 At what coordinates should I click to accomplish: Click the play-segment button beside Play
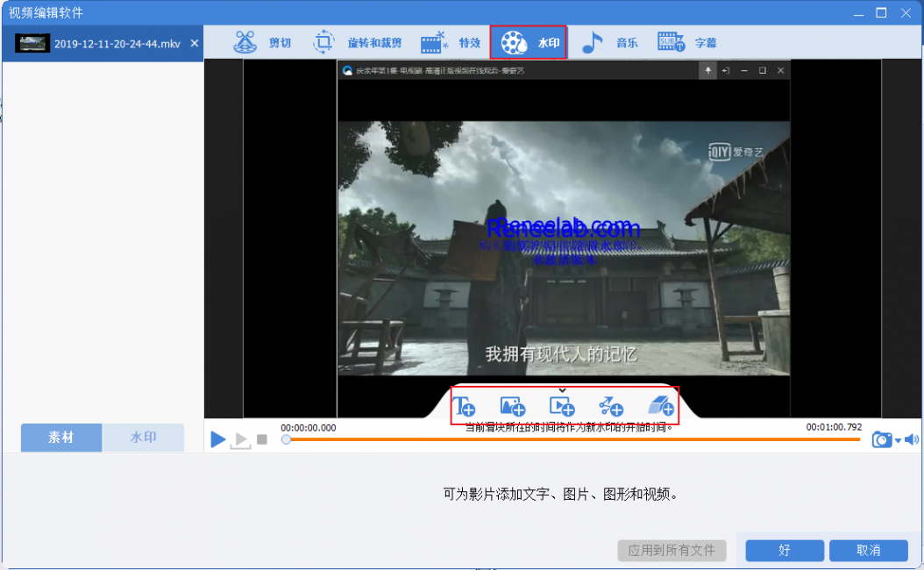pos(241,439)
